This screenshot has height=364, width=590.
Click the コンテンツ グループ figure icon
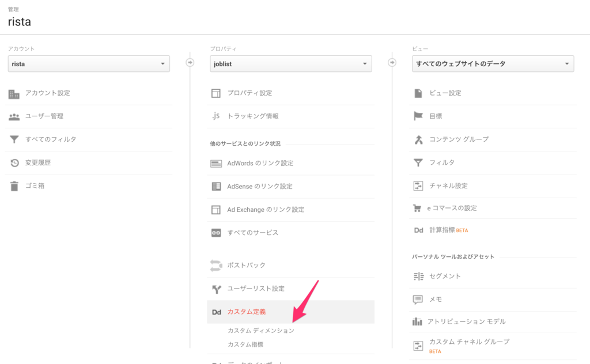coord(418,140)
